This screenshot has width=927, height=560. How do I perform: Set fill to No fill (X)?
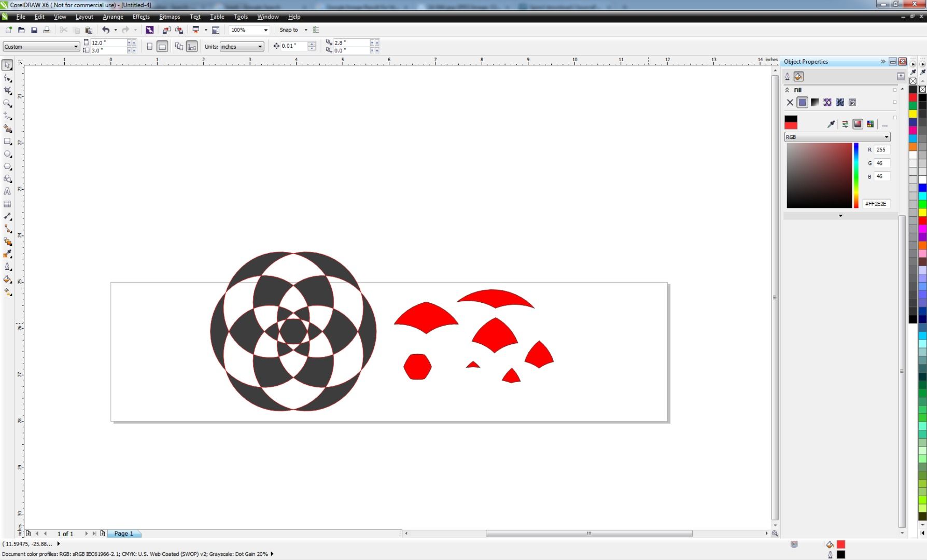790,102
